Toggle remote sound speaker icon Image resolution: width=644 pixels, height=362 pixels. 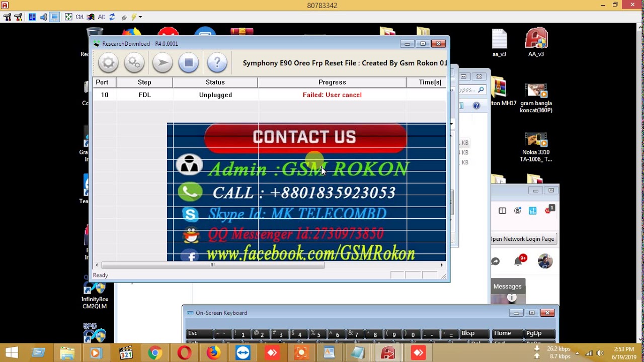pyautogui.click(x=43, y=17)
